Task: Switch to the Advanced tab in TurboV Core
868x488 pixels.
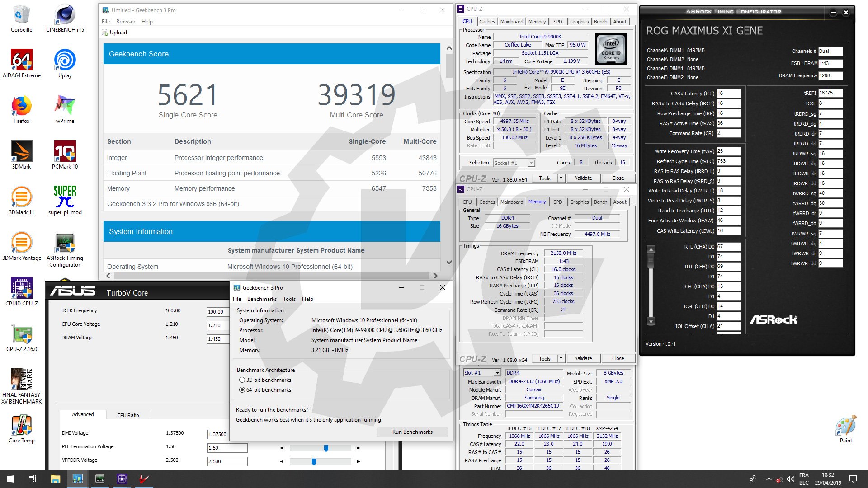Action: tap(83, 414)
